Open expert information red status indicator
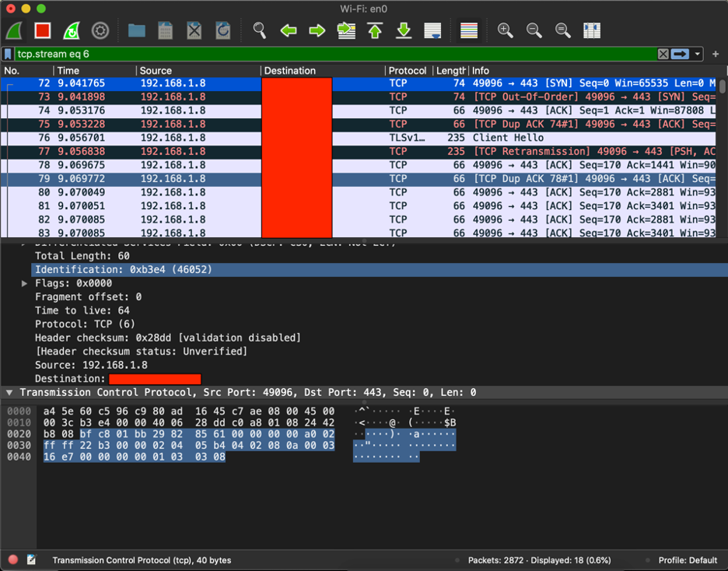The height and width of the screenshot is (571, 728). 13,560
